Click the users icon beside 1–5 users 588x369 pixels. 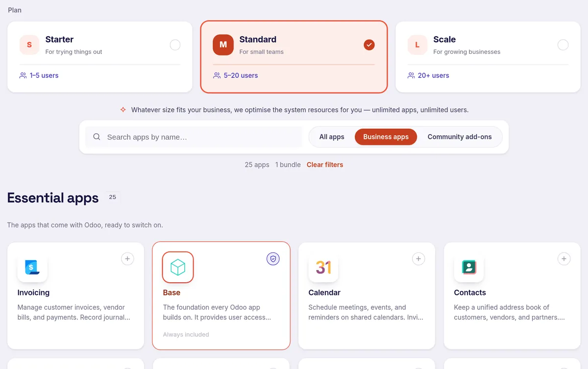pyautogui.click(x=23, y=75)
